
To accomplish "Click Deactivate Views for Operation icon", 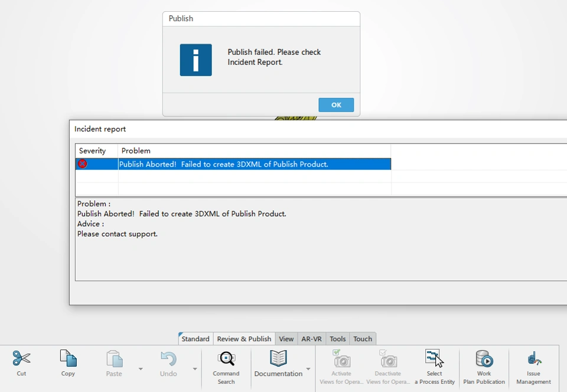I will 388,358.
